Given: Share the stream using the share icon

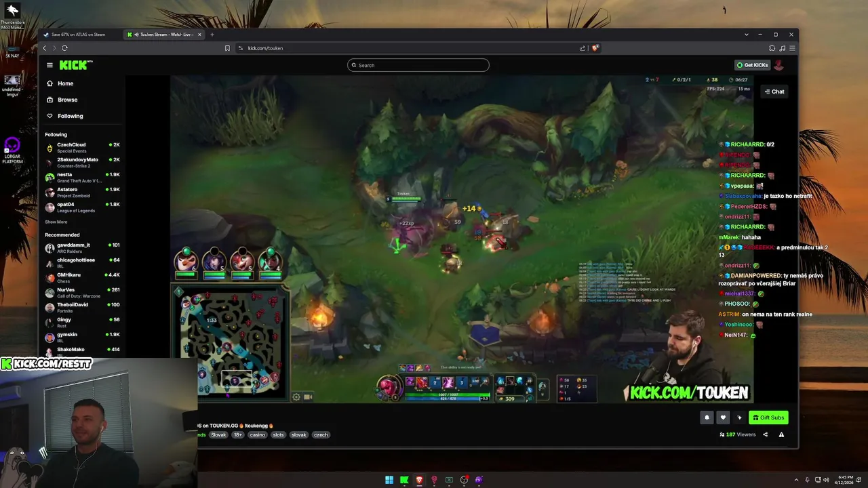Looking at the screenshot, I should coord(766,434).
